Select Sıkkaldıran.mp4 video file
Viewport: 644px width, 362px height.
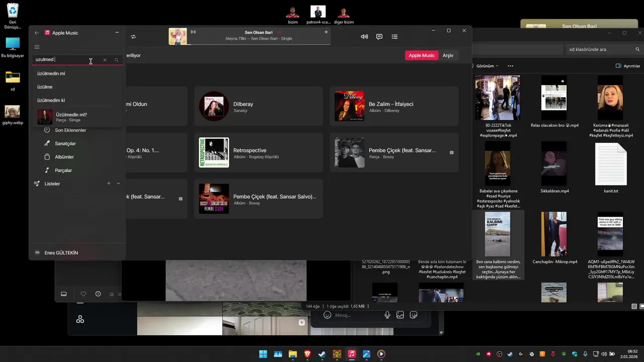click(554, 168)
